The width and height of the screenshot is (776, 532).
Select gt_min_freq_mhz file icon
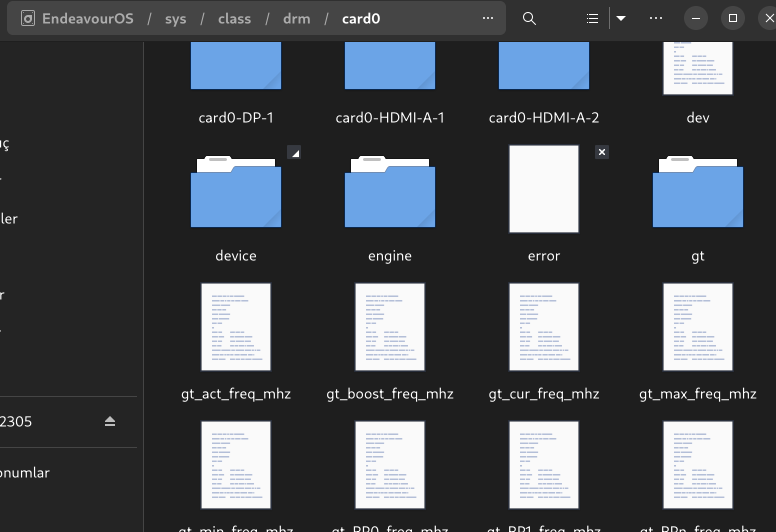[x=236, y=465]
